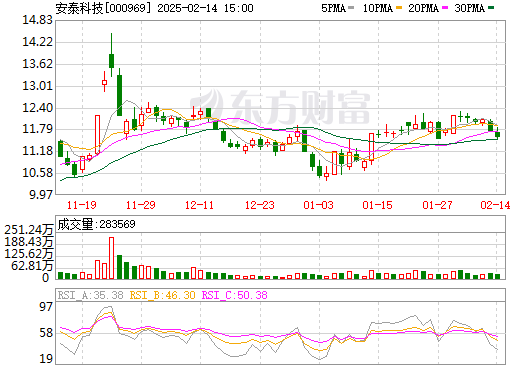Click the RSI_C:50.38 indicator label

pos(235,295)
